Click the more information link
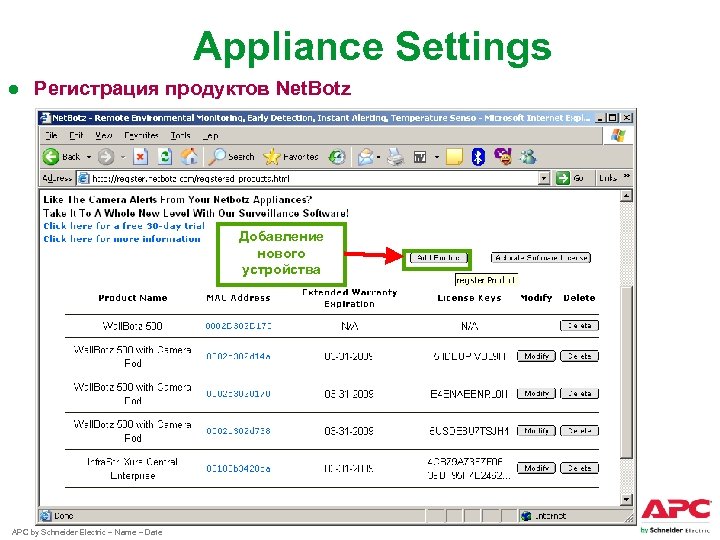720x540 pixels. (x=122, y=239)
